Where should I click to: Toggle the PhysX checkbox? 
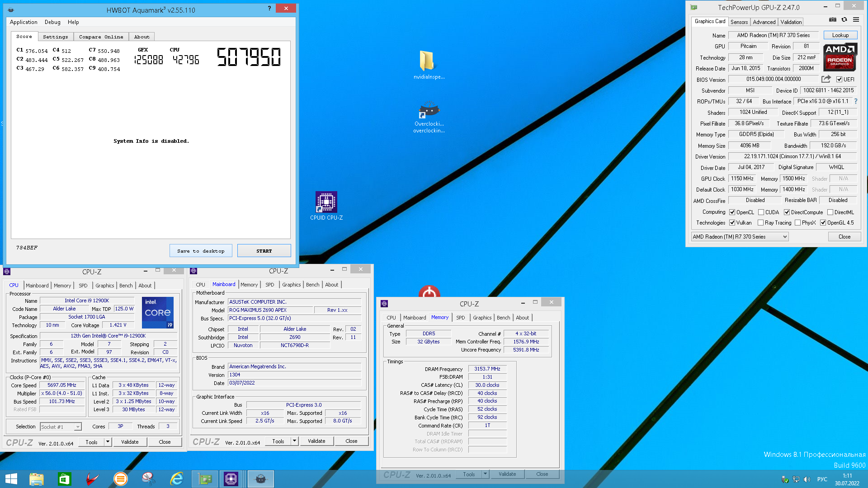point(797,223)
